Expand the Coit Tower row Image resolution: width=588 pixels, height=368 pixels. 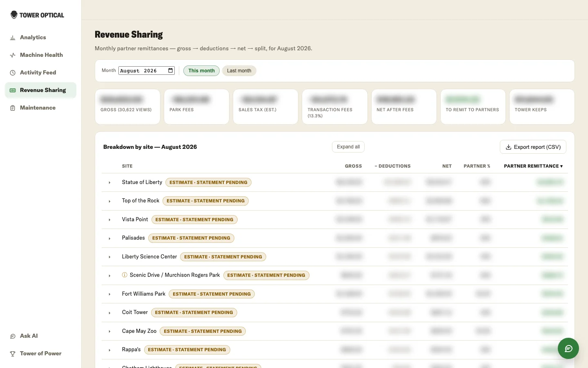(109, 313)
